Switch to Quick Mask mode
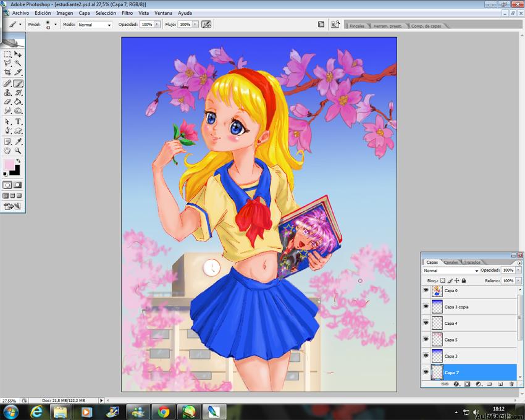 18,185
